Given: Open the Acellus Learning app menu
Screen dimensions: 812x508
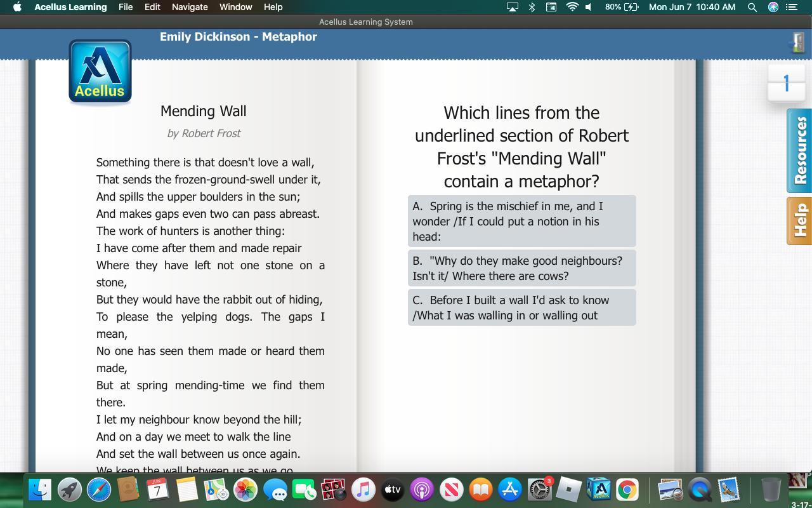Looking at the screenshot, I should [70, 7].
